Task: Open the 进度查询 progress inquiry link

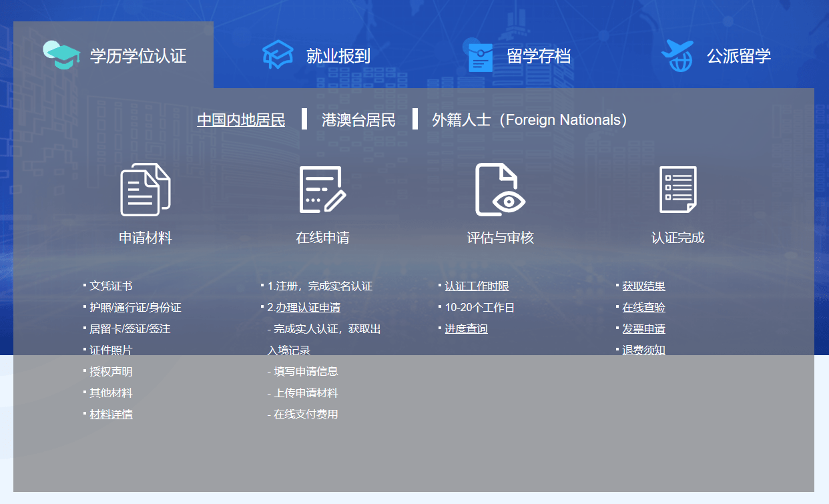Action: pyautogui.click(x=465, y=328)
